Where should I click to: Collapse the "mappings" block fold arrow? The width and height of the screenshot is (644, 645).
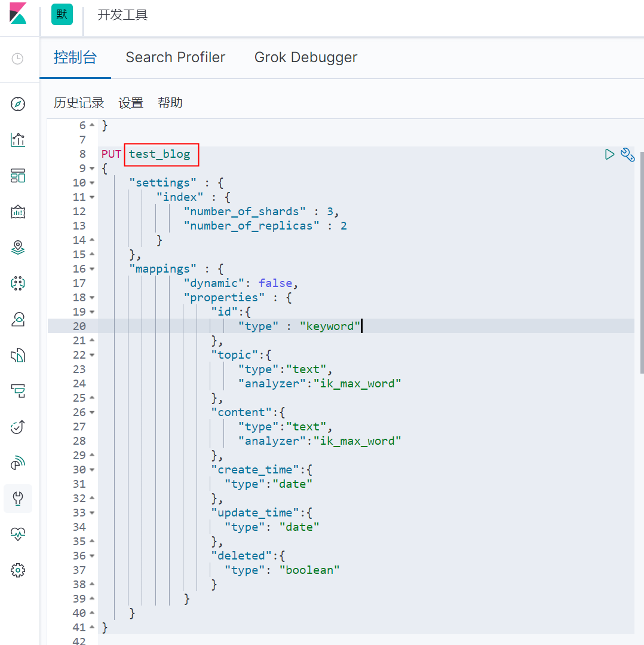92,269
